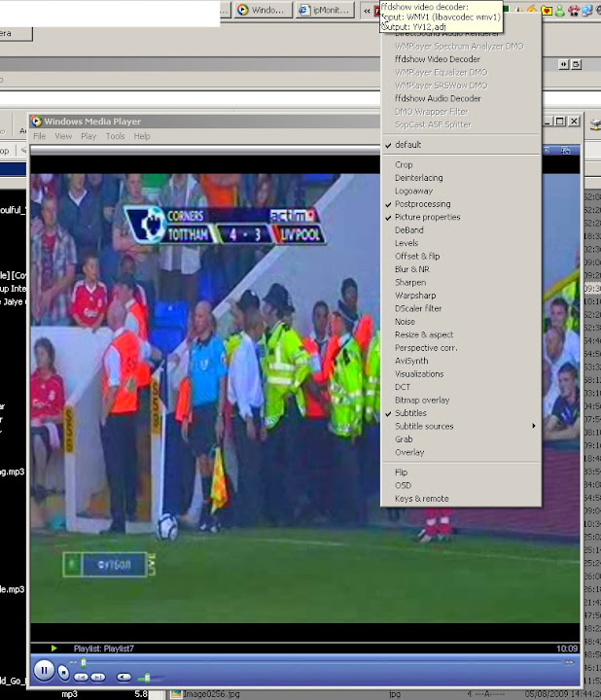Open the Help menu in Media Player
The image size is (601, 700).
142,136
